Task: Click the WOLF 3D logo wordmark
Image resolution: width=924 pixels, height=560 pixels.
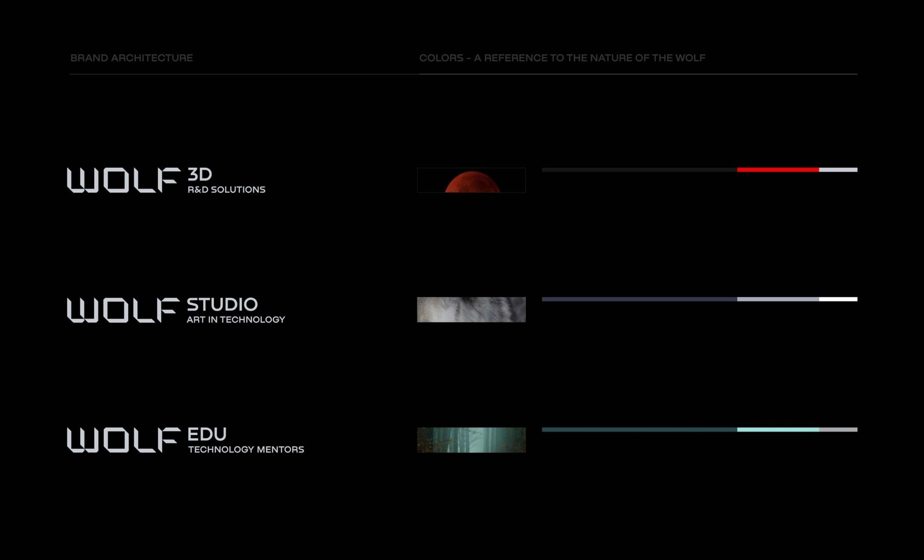Action: point(123,180)
